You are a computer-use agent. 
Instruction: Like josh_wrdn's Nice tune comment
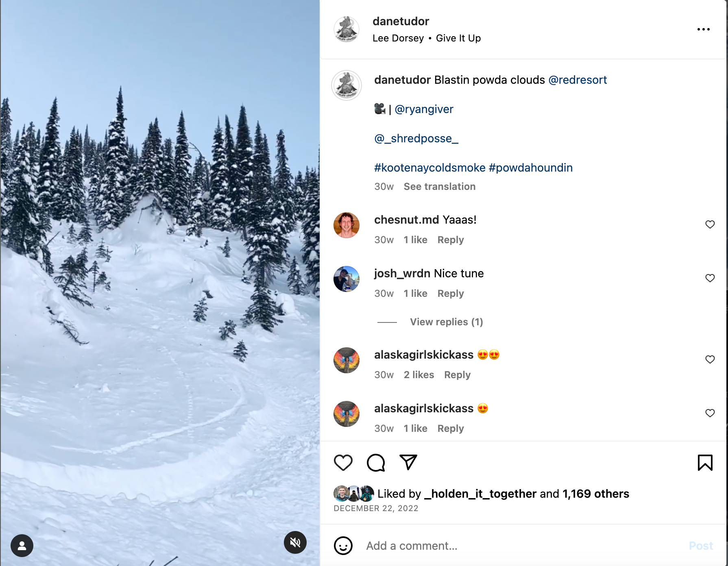point(710,278)
